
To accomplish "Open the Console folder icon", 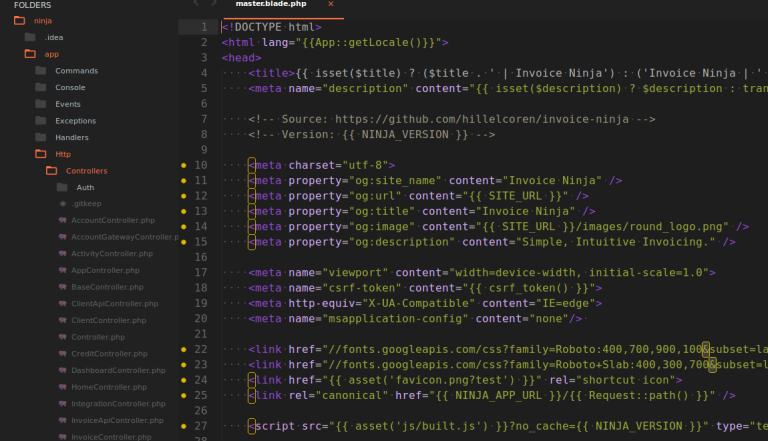I will [x=41, y=87].
